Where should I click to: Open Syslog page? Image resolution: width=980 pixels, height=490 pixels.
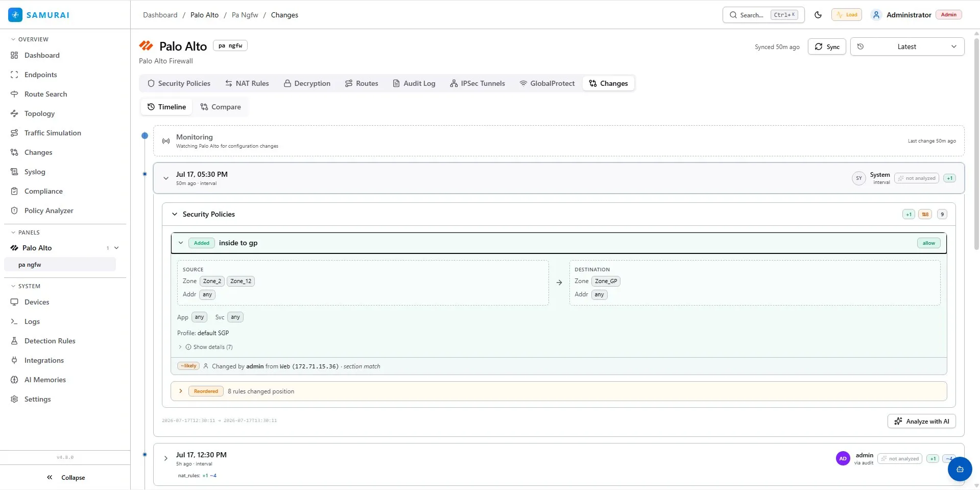coord(35,172)
